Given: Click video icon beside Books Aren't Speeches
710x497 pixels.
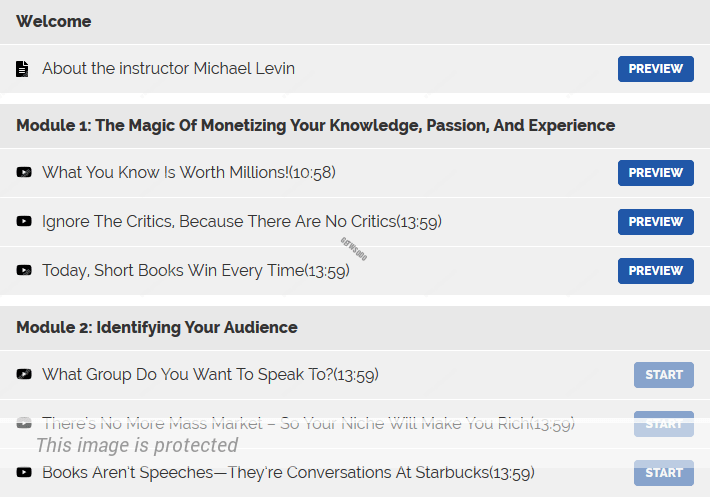Looking at the screenshot, I should 24,472.
